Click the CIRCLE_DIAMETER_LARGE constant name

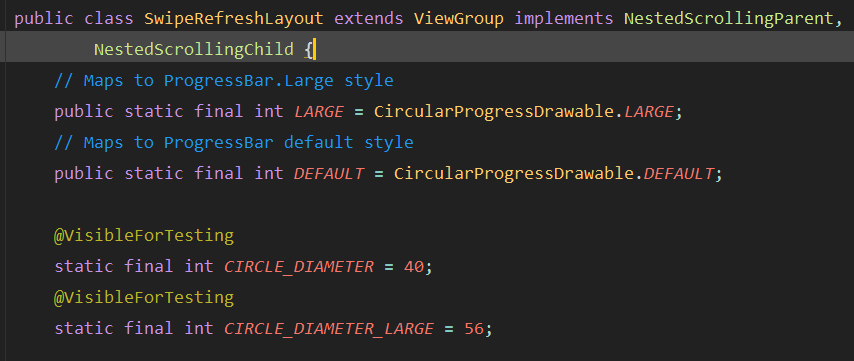329,329
